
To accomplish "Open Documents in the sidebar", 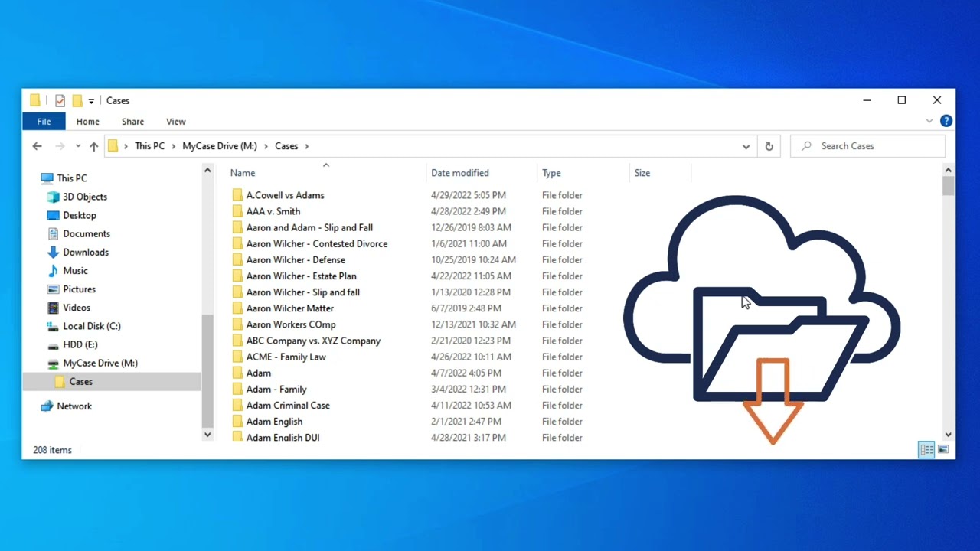I will (x=87, y=233).
